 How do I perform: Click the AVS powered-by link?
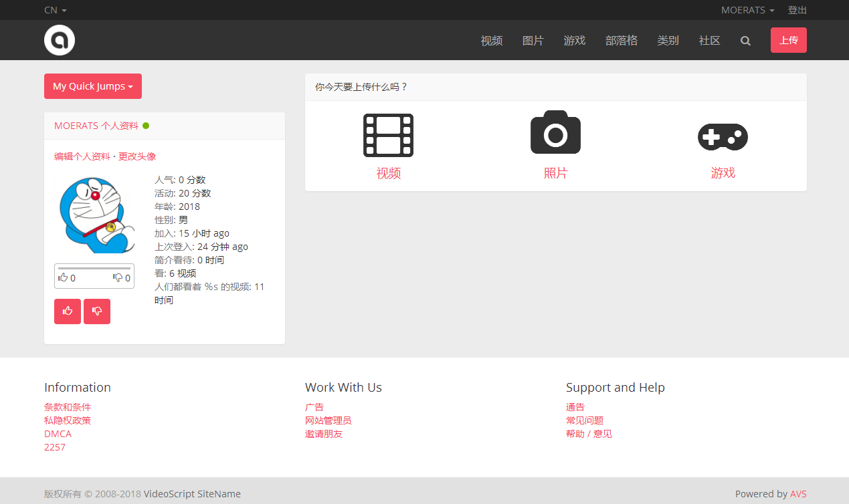798,494
